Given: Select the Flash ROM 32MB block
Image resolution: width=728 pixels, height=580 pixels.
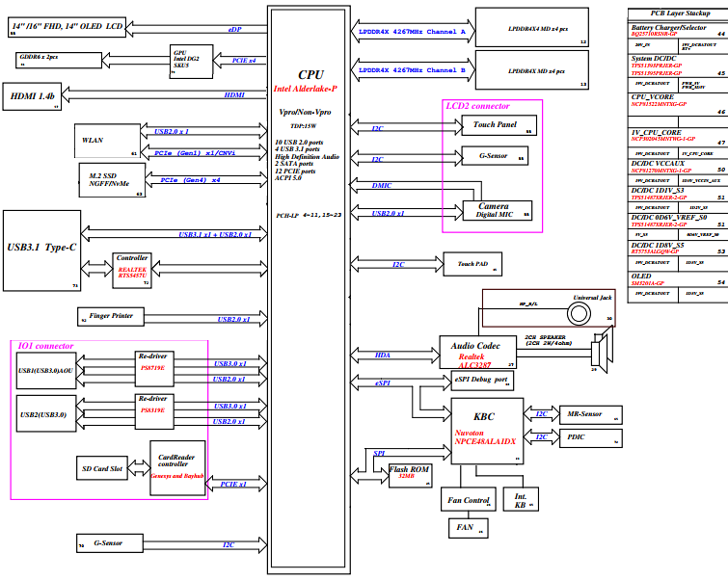Looking at the screenshot, I should pos(411,475).
